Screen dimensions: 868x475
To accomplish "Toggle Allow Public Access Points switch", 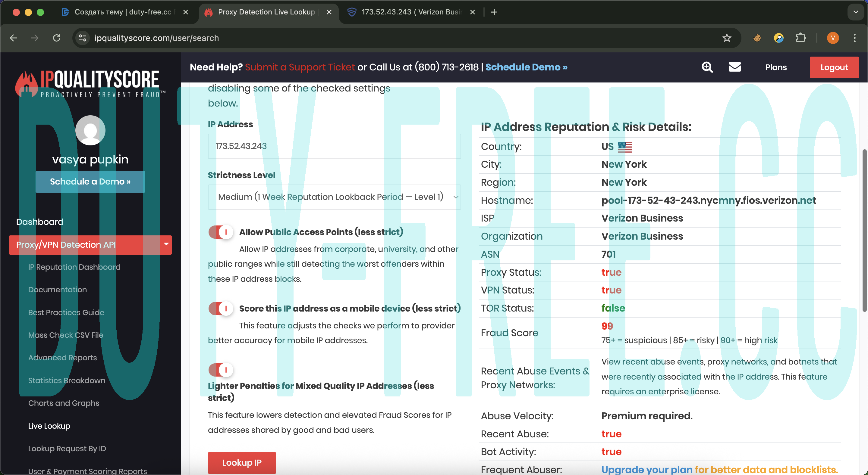I will [x=221, y=232].
